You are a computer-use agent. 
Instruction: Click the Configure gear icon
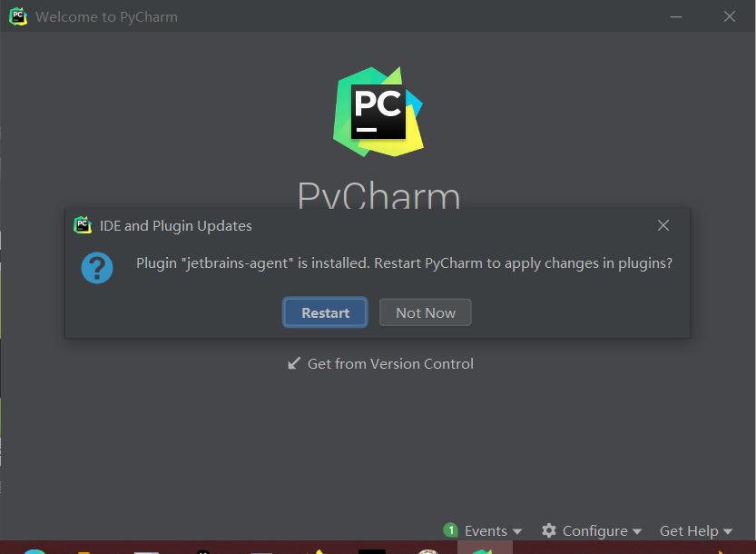click(549, 530)
